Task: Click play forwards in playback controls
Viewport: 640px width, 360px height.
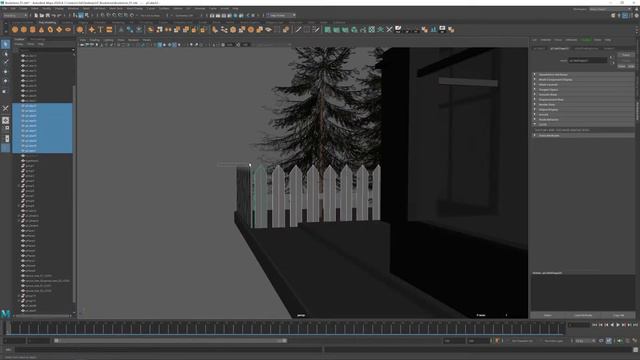Action: 618,325
